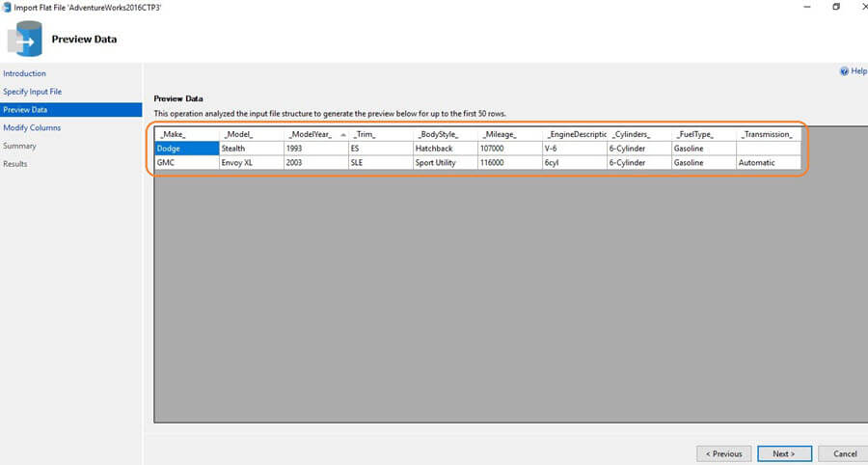Open the Modify Columns step

tap(32, 127)
